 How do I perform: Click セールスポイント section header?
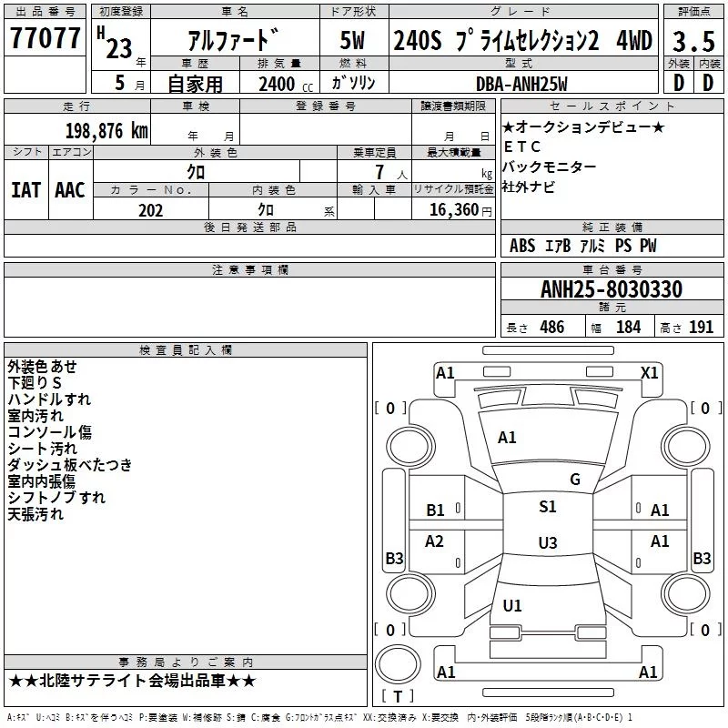click(x=612, y=106)
